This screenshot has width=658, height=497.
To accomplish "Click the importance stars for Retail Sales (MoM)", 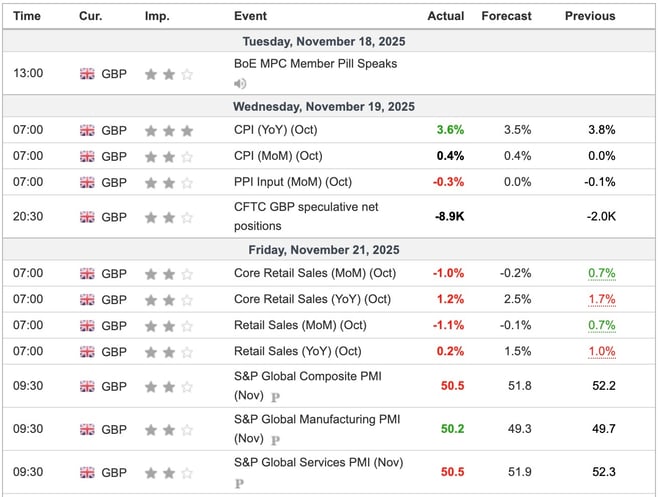I will 168,325.
